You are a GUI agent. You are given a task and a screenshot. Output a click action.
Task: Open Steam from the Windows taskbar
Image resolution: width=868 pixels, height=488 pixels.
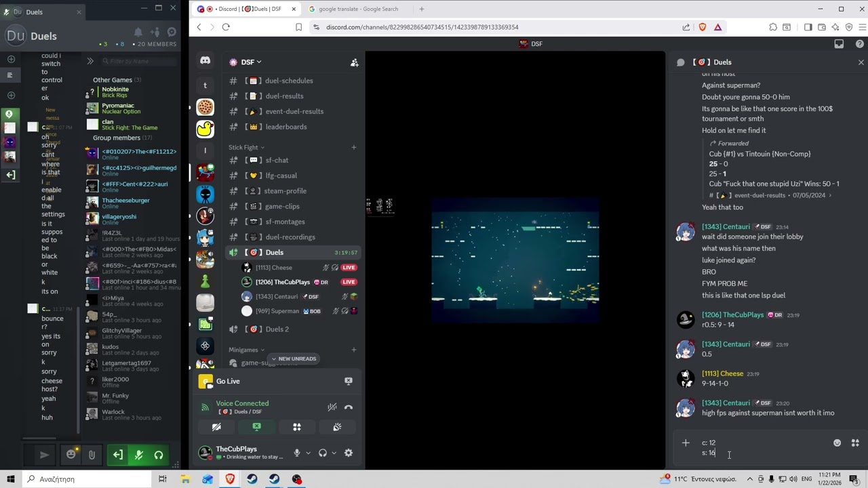tap(252, 479)
